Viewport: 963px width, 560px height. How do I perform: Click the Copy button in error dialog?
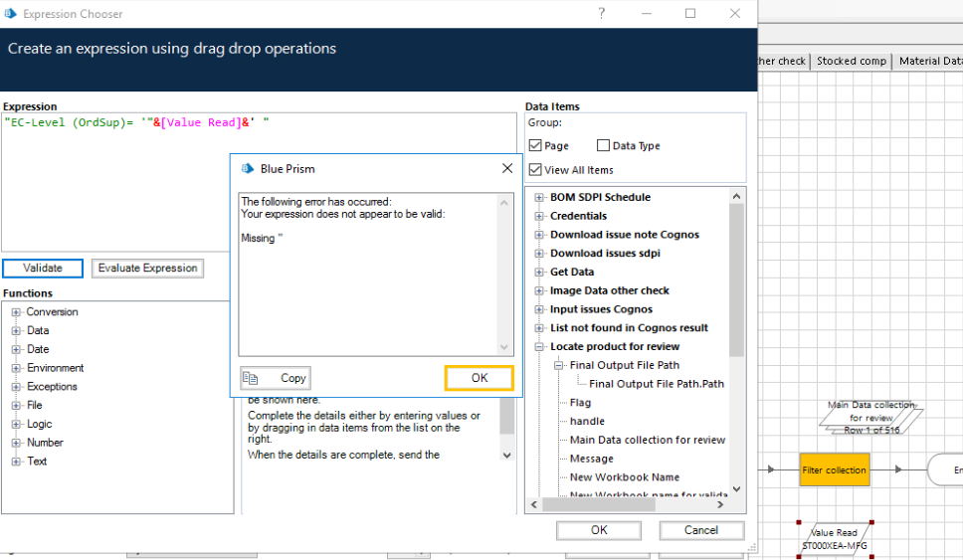276,378
